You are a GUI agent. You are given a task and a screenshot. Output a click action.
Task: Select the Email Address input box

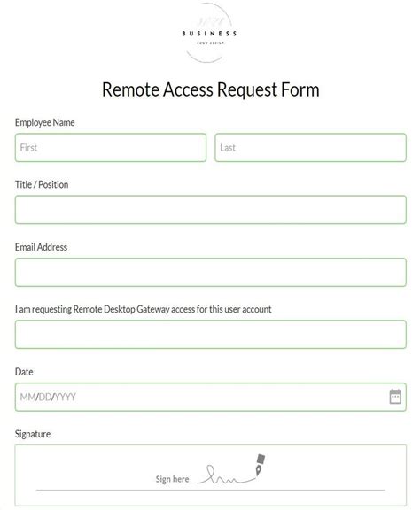[210, 272]
